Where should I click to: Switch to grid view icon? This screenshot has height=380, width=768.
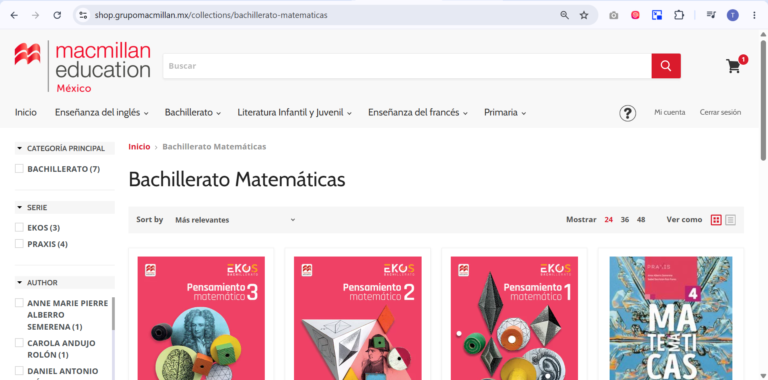pos(716,220)
